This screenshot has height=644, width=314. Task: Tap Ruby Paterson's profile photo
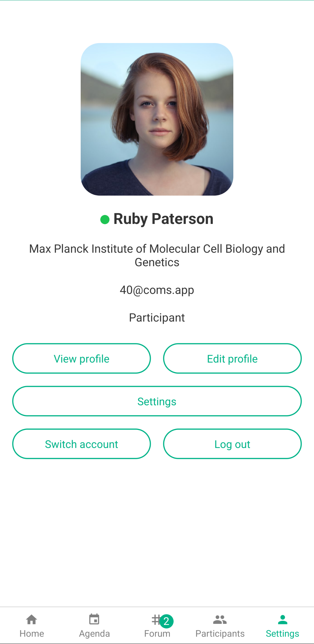[157, 119]
